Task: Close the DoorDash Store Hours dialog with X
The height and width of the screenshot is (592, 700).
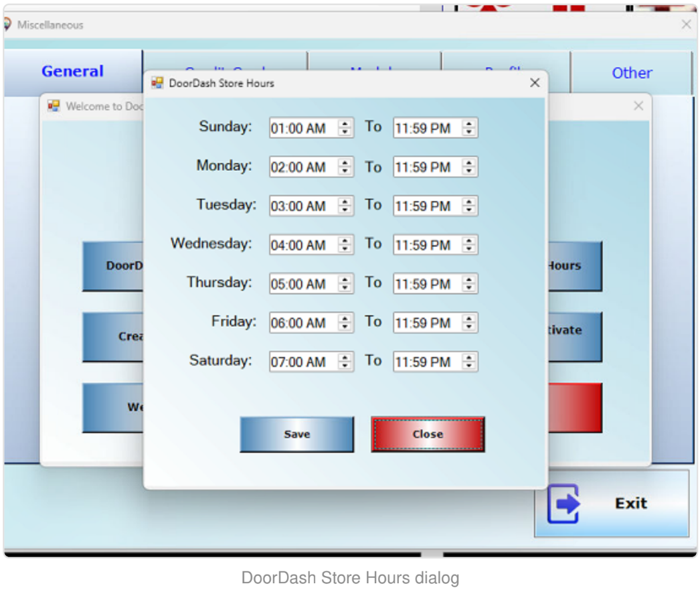Action: click(x=535, y=82)
